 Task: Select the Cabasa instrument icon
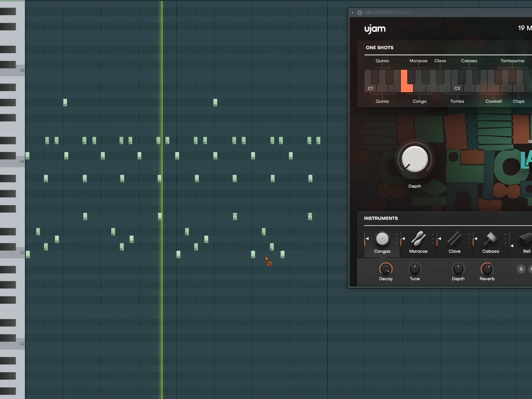pos(490,238)
